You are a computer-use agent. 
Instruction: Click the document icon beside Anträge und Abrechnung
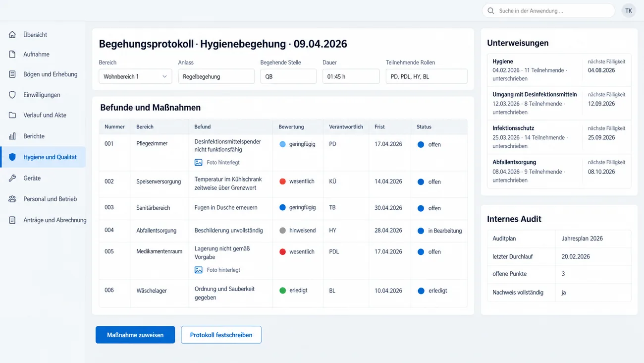[12, 220]
